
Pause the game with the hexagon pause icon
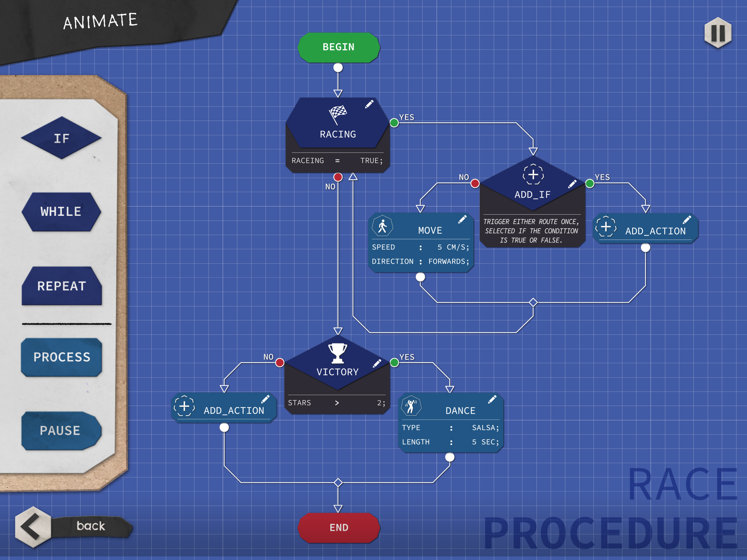pyautogui.click(x=718, y=33)
